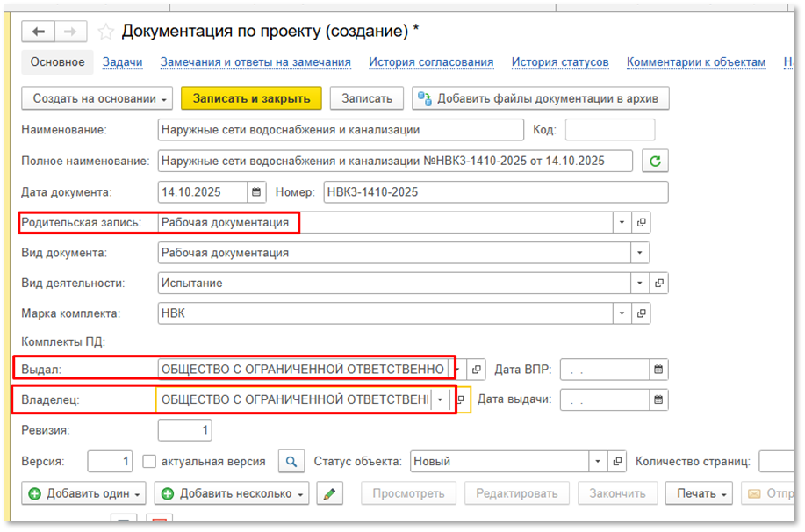This screenshot has width=805, height=532.
Task: Open the Создать на основании menu
Action: 98,98
